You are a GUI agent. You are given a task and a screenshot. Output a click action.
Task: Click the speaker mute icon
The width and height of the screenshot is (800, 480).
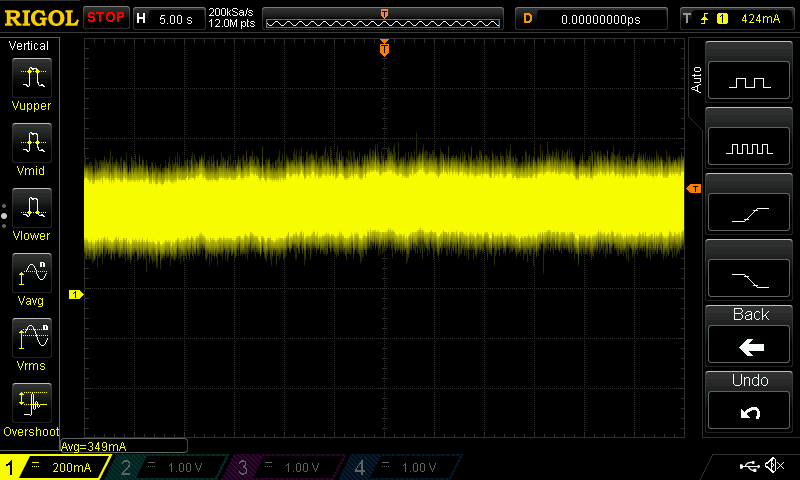(x=773, y=466)
